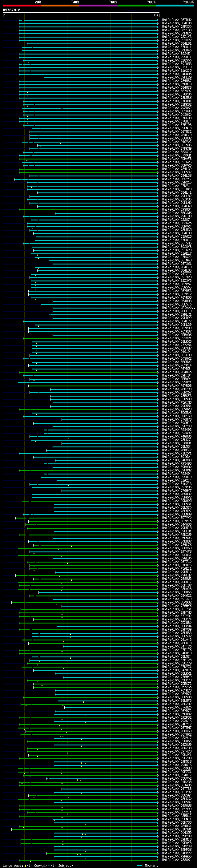
Task: Click the UniRef100_P93493 entry
Action: [177, 430]
